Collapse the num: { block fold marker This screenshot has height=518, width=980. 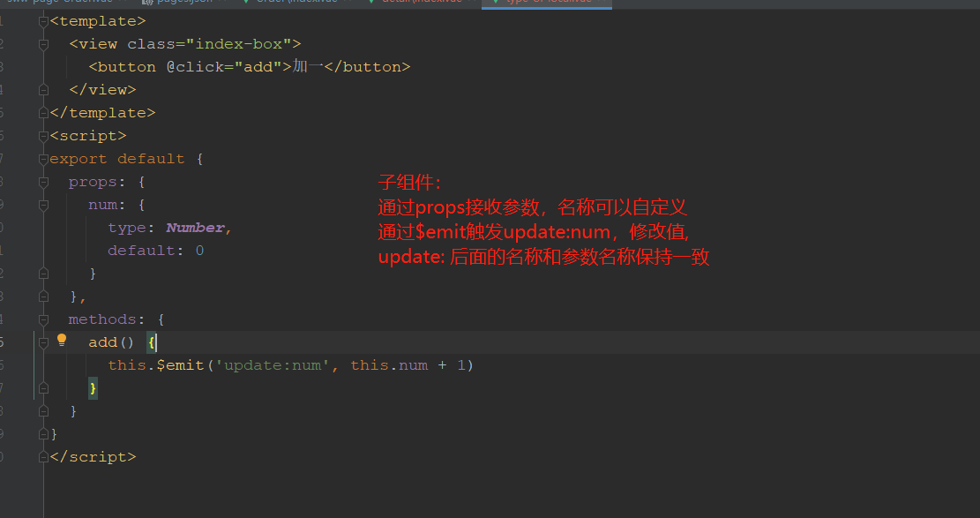(x=43, y=206)
